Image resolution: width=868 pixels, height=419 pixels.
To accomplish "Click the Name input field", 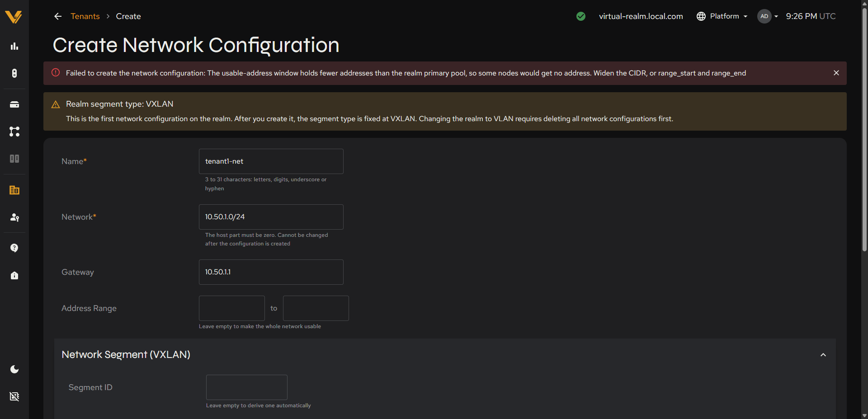I will coord(271,161).
